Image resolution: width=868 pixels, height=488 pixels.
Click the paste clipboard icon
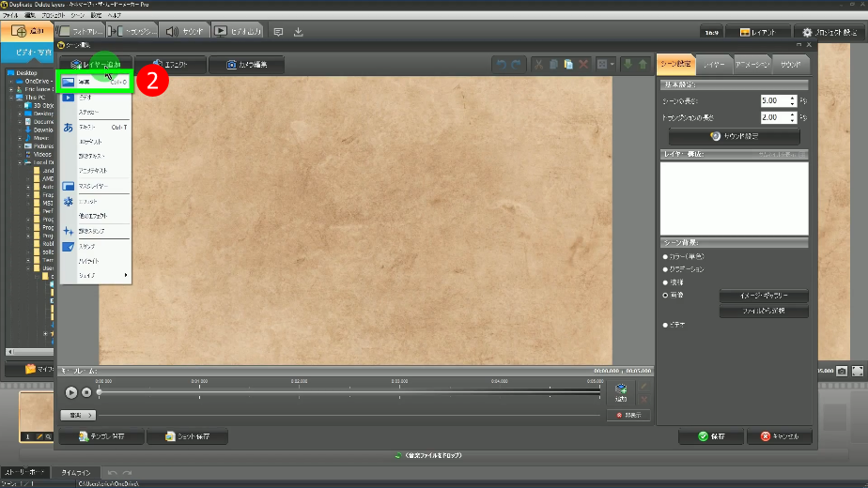coord(568,65)
